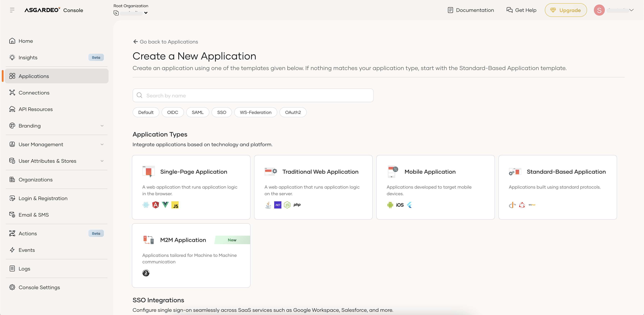Click the JS logo icon
The height and width of the screenshot is (315, 644).
tap(175, 205)
